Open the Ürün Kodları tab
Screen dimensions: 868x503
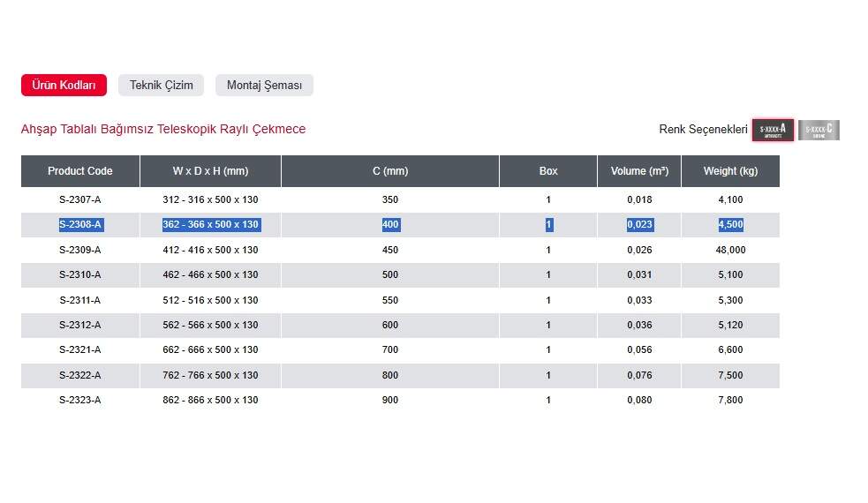point(64,86)
